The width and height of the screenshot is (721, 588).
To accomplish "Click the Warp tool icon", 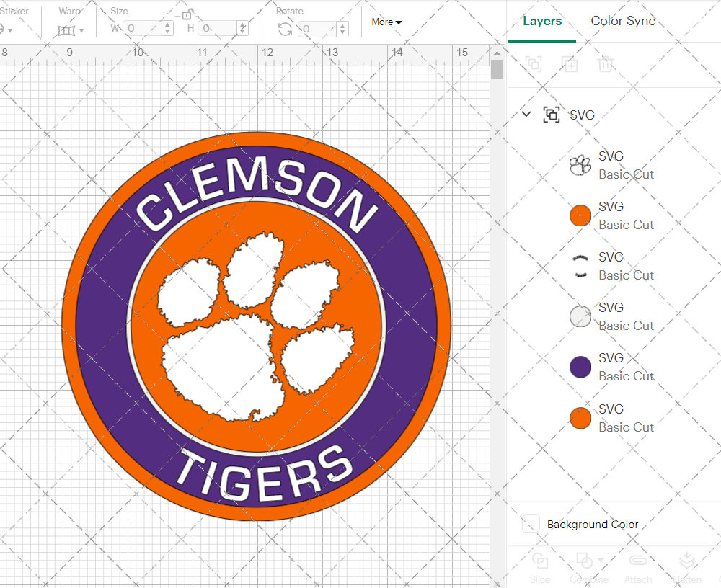I will 65,29.
